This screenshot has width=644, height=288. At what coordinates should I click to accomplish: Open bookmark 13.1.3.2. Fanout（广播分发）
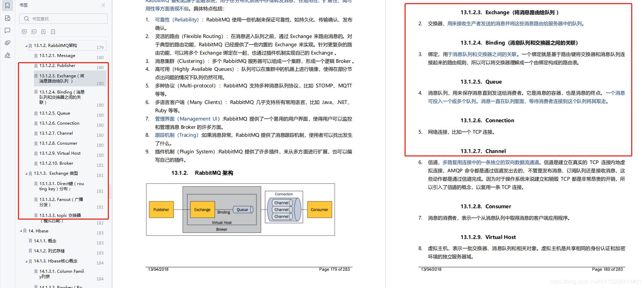tap(61, 202)
